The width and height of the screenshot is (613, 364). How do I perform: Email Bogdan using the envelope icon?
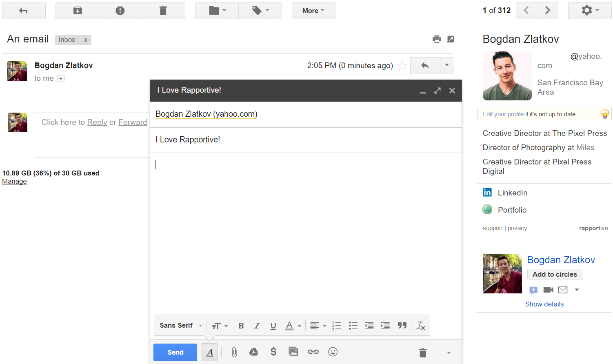coord(563,290)
